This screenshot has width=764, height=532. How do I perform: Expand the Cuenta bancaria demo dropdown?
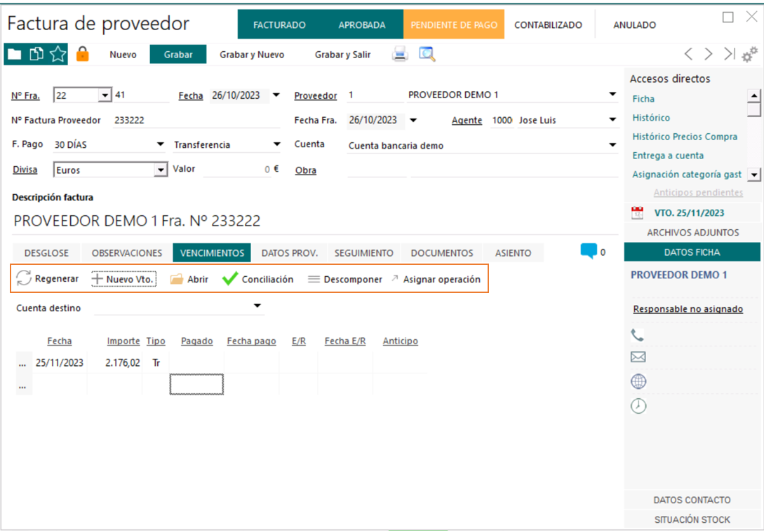click(x=612, y=145)
